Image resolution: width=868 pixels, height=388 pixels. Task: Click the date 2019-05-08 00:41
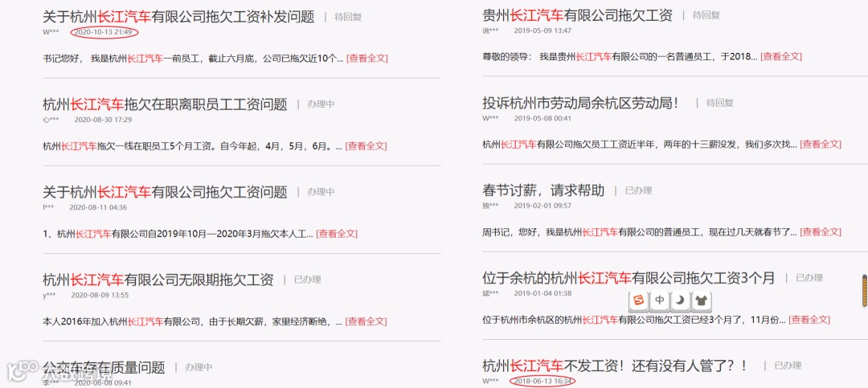coord(542,118)
